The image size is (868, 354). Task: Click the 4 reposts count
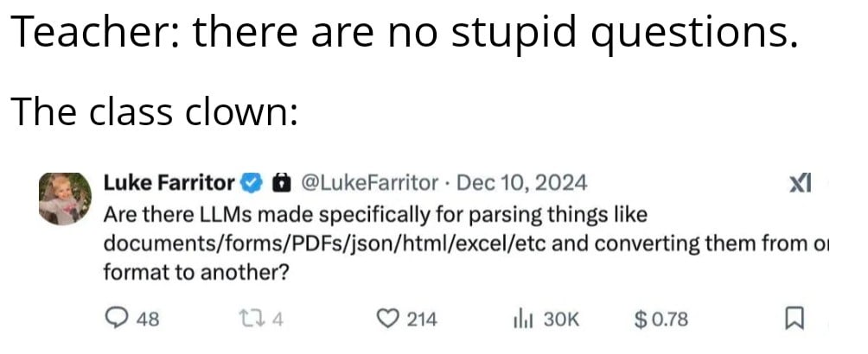pyautogui.click(x=277, y=319)
